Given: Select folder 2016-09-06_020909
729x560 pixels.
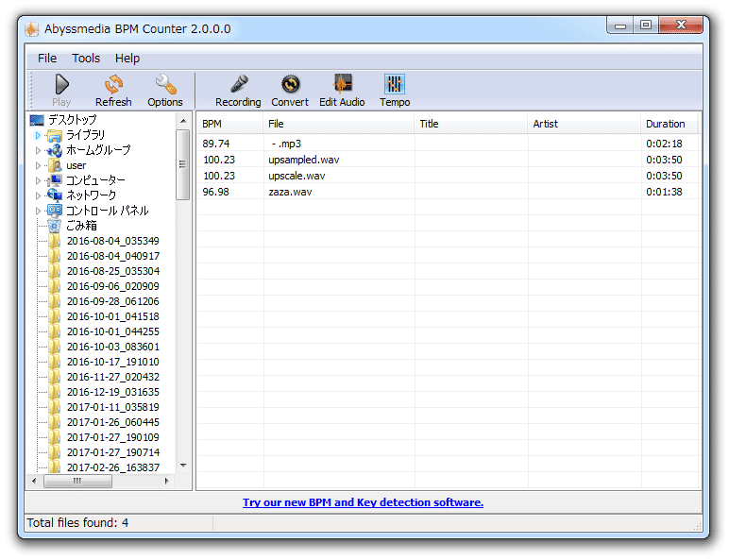Looking at the screenshot, I should [113, 286].
